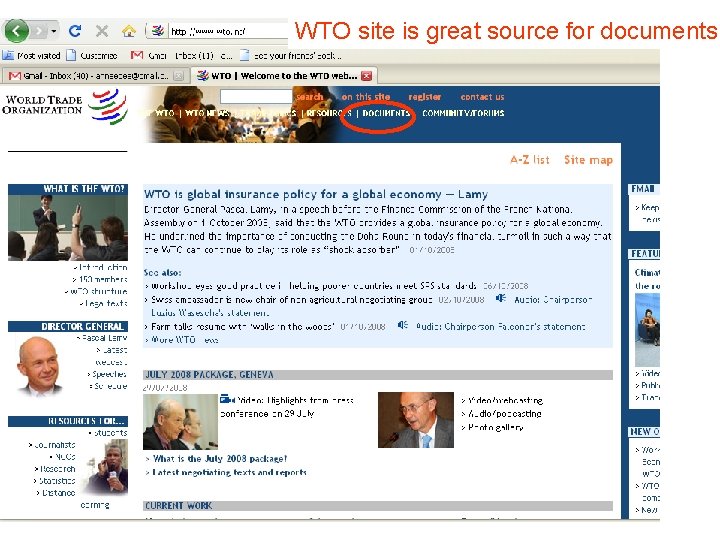The width and height of the screenshot is (720, 540).
Task: Click the 'on this site' link
Action: 366,97
